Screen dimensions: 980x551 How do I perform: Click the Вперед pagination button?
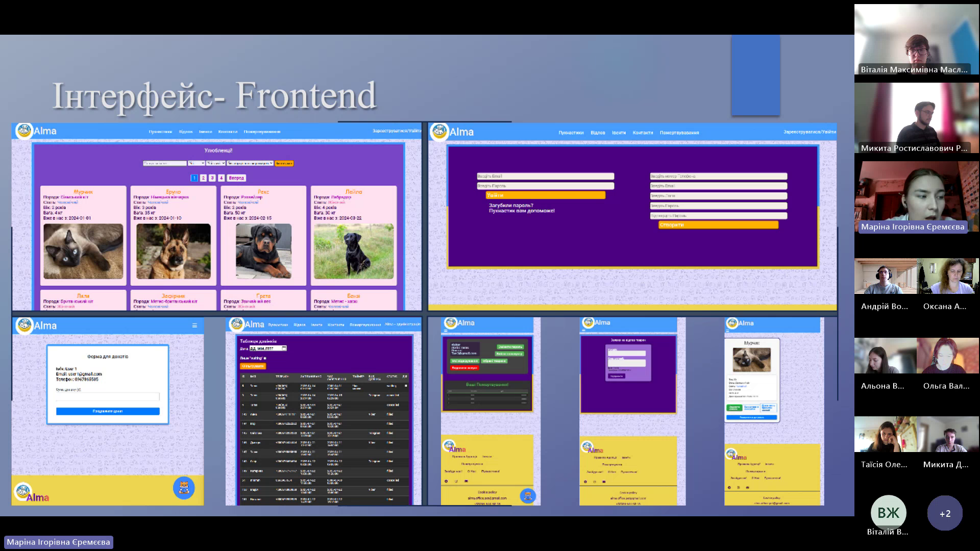pos(236,178)
